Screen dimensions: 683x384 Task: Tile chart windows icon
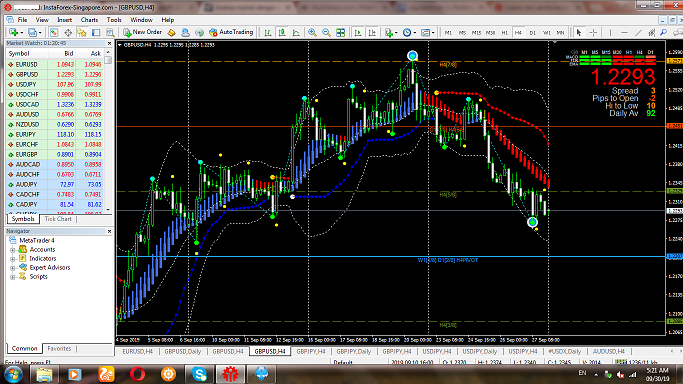[x=341, y=33]
